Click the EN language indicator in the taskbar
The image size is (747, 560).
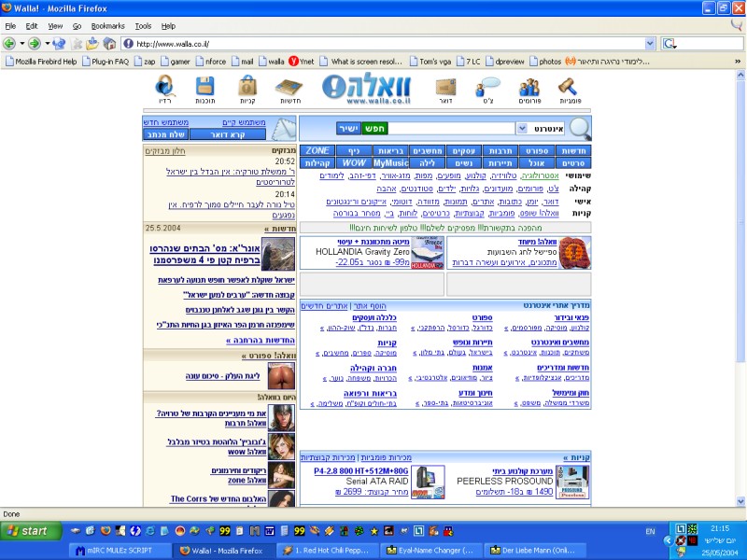[650, 531]
